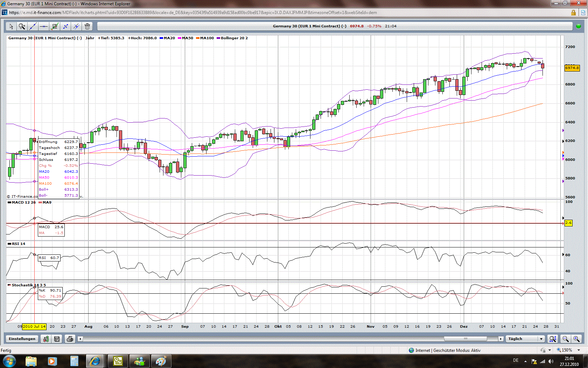Image resolution: width=588 pixels, height=368 pixels.
Task: Activate the magnifier zoom tool
Action: coord(22,26)
